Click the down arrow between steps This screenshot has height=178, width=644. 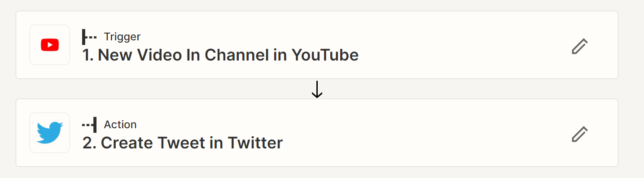[317, 89]
